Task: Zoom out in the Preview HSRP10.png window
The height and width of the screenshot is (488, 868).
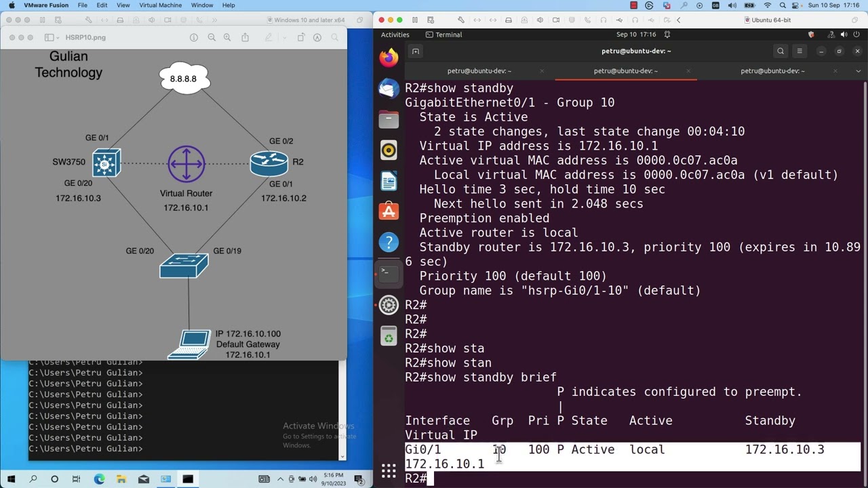Action: [x=212, y=37]
